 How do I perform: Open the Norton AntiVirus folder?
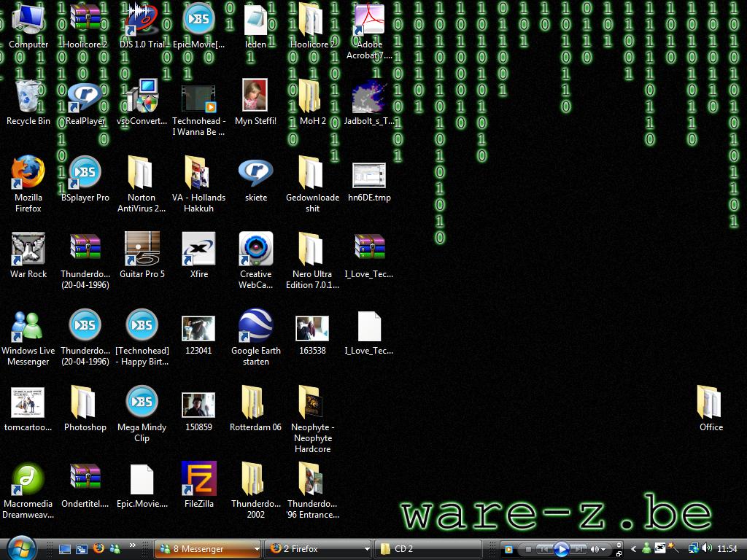click(x=142, y=183)
